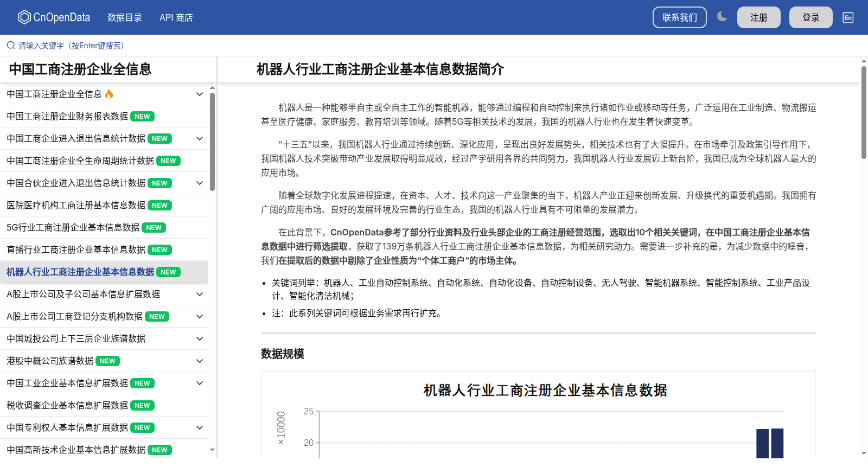Expand 中国合伙企业进入退出信息统计数据 chevron
The height and width of the screenshot is (467, 868).
pyautogui.click(x=200, y=183)
